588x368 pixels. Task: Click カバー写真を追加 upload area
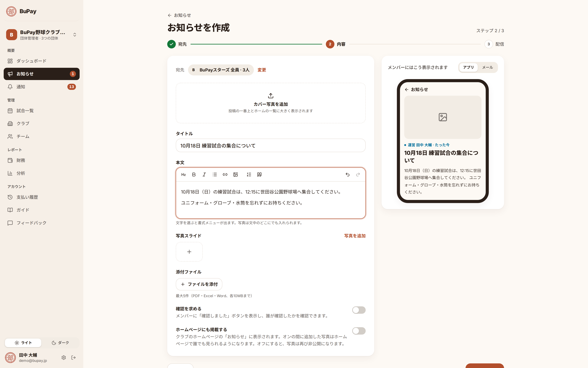pyautogui.click(x=271, y=103)
